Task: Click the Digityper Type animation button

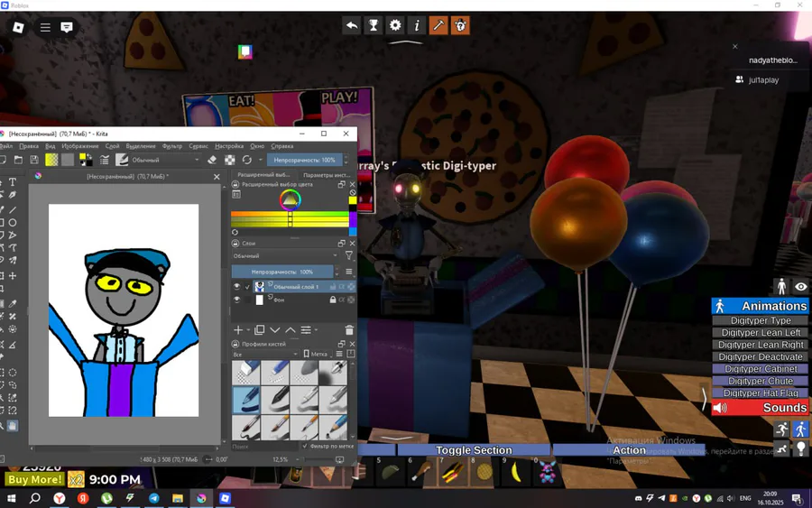Action: [761, 320]
